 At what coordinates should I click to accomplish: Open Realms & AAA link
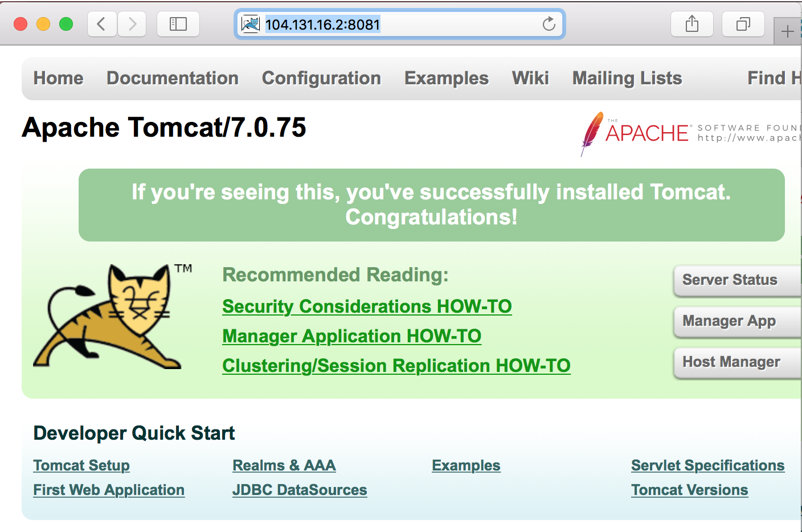284,465
